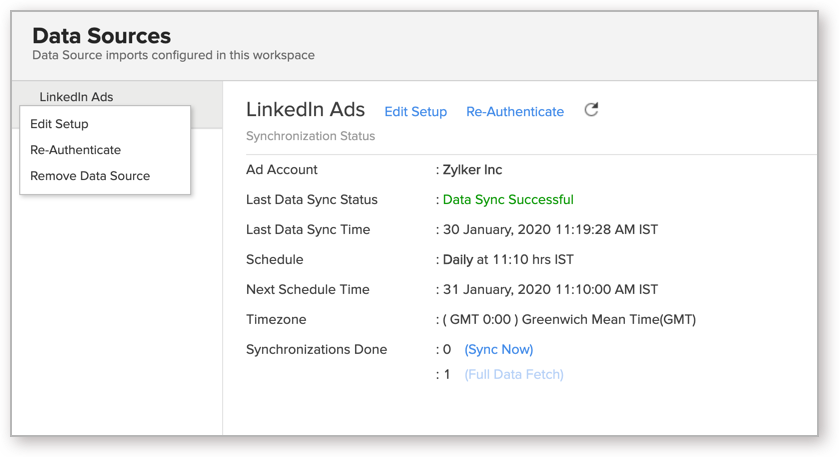Screen dimensions: 839x457
Task: Click the Ad Account field label
Action: [x=281, y=170]
